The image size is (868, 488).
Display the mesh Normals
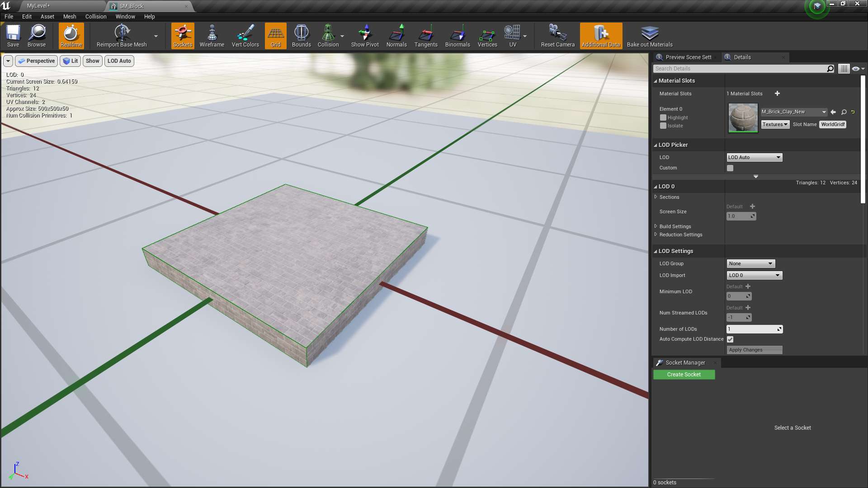click(x=396, y=36)
